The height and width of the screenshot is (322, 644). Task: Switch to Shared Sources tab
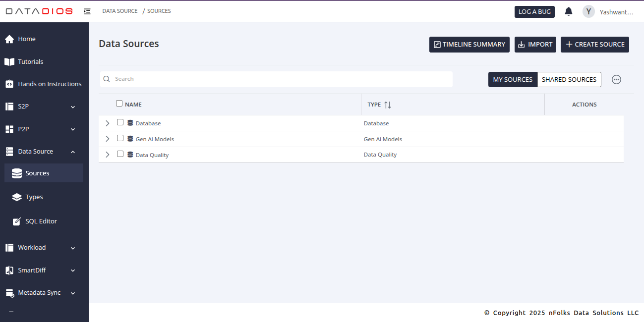569,79
